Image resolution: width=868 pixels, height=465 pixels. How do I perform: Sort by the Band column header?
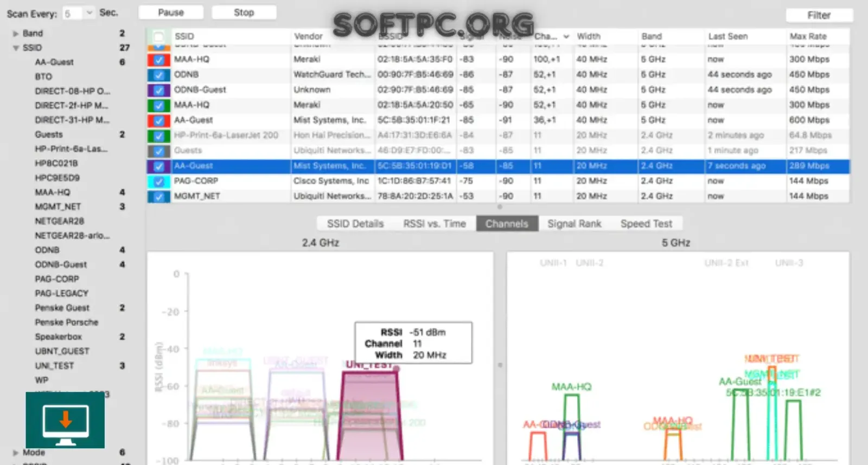(x=652, y=36)
